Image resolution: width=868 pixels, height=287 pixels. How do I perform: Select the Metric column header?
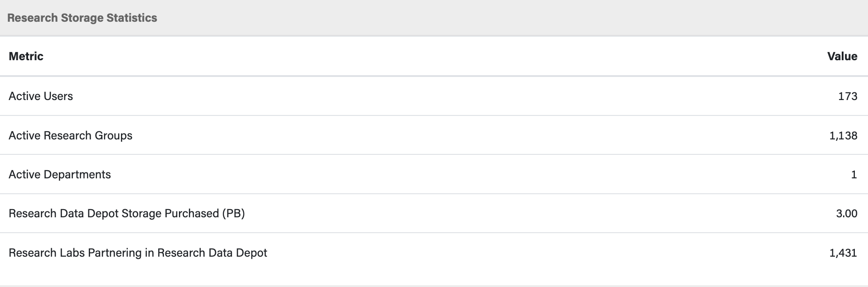26,56
